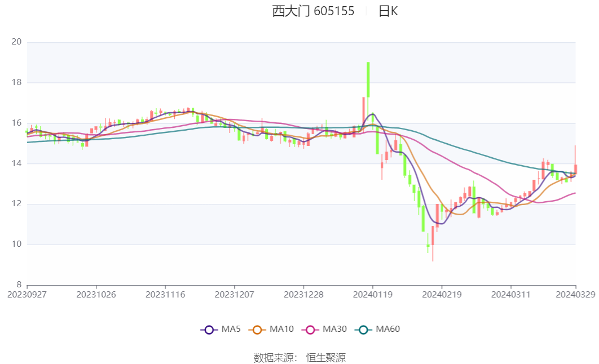Viewport: 599px width, 364px height.
Task: Toggle the MA30 legend marker icon
Action: pyautogui.click(x=310, y=330)
